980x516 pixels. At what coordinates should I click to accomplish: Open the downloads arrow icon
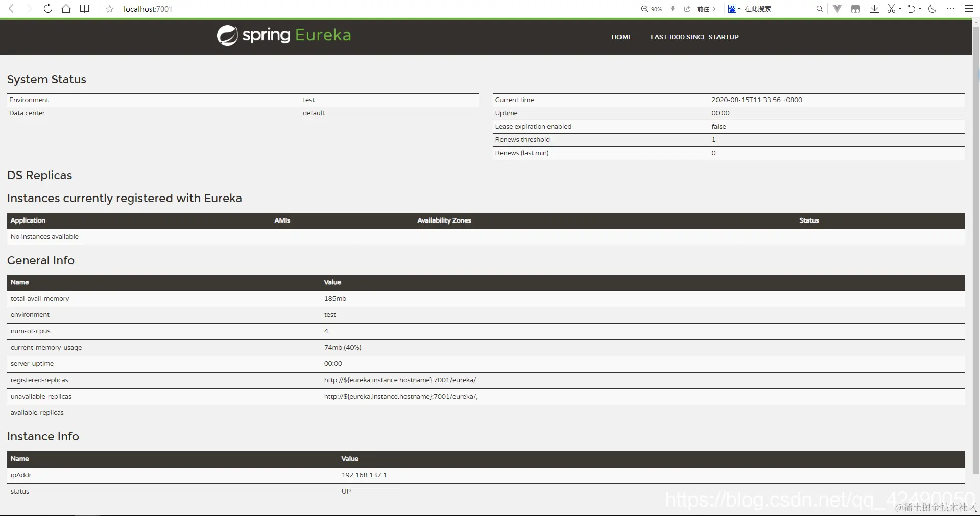tap(874, 9)
